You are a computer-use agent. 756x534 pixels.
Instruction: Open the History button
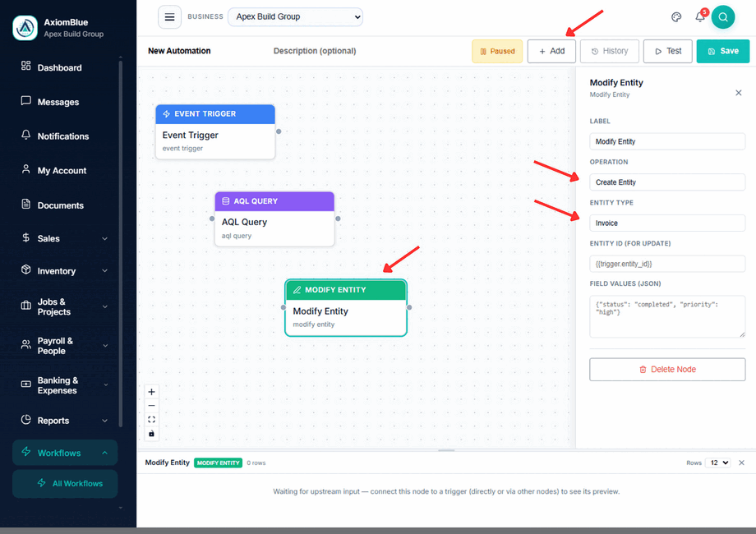tap(610, 51)
